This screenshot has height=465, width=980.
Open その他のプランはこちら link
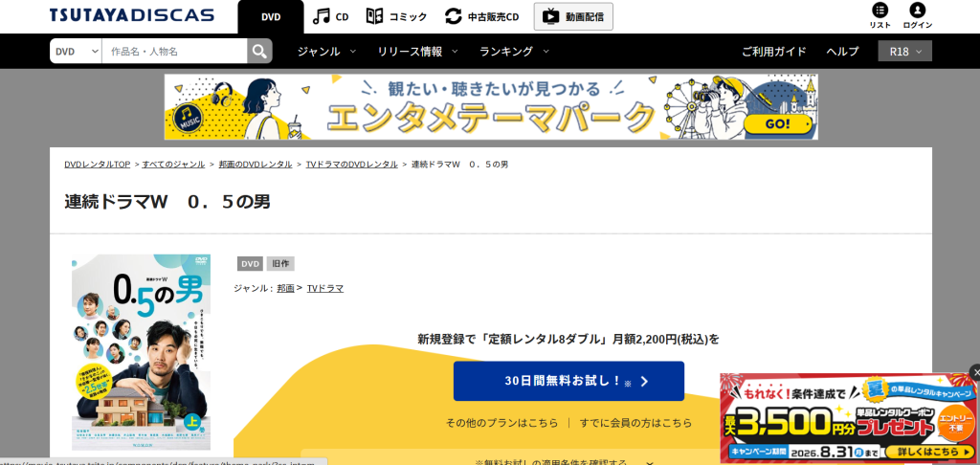click(x=501, y=423)
